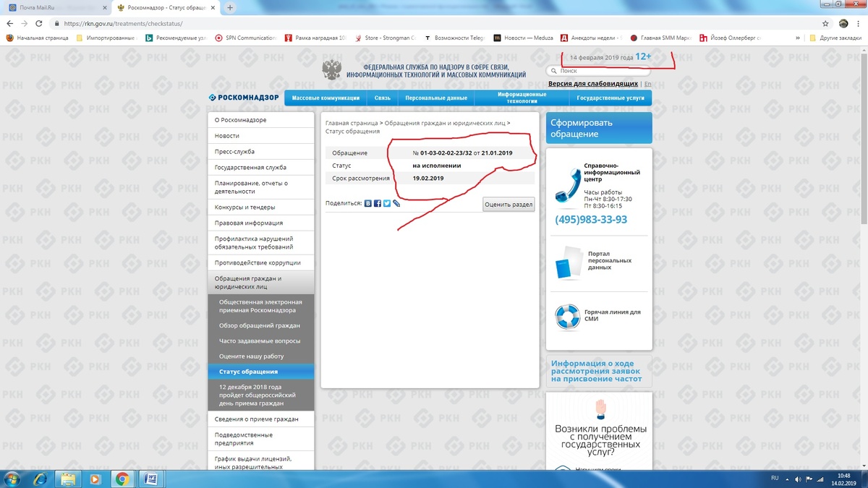This screenshot has height=488, width=868.
Task: Show the hidden bookmarks overflow
Action: (798, 38)
